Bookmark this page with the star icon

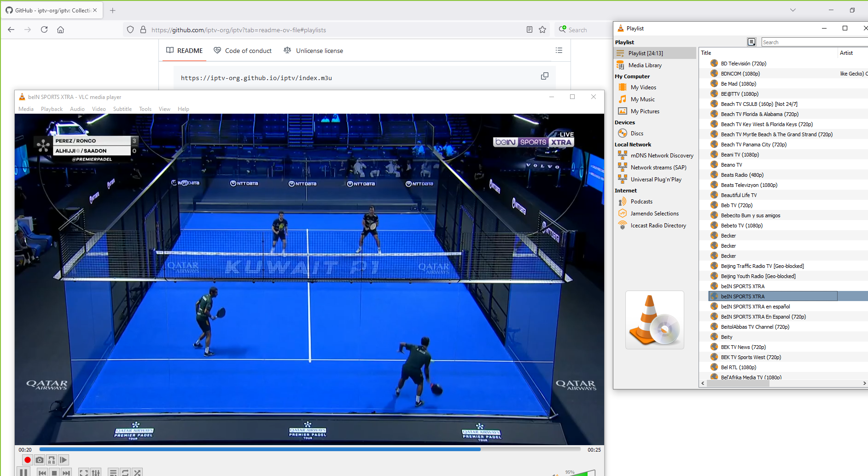point(542,29)
